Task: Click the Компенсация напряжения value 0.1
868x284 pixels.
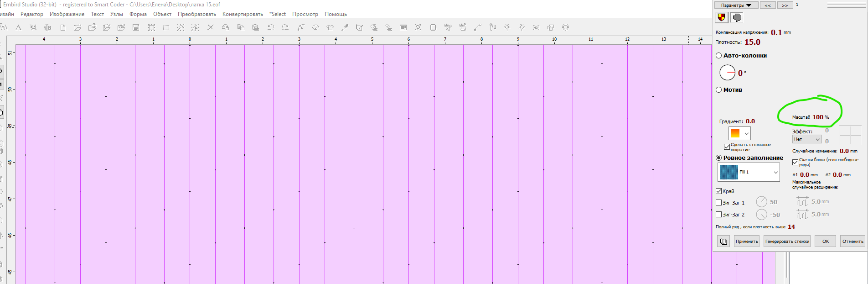Action: click(776, 32)
